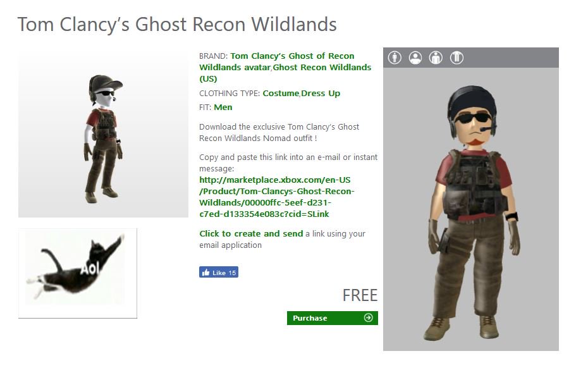
Task: Zoom avatar preview to head view
Action: pos(415,58)
